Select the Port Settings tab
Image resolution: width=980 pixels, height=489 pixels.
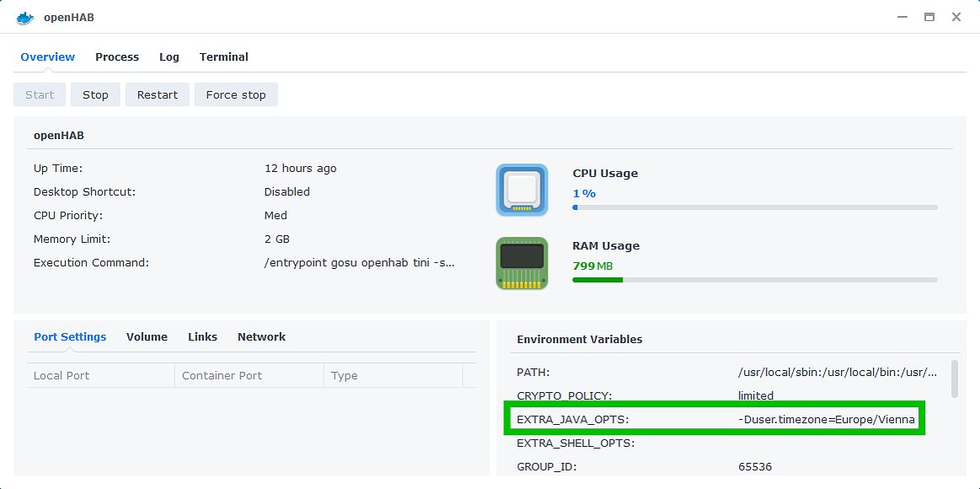70,336
